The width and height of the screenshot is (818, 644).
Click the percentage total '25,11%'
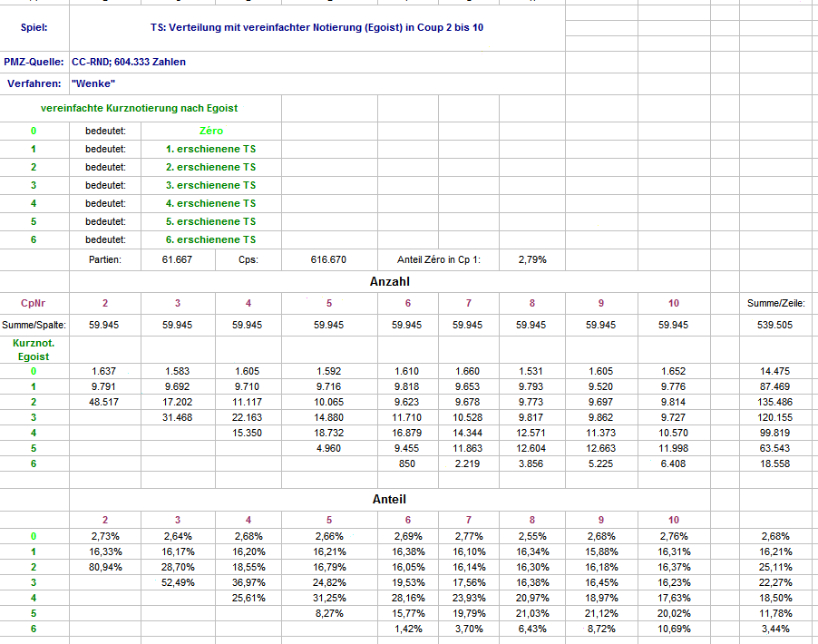point(775,567)
